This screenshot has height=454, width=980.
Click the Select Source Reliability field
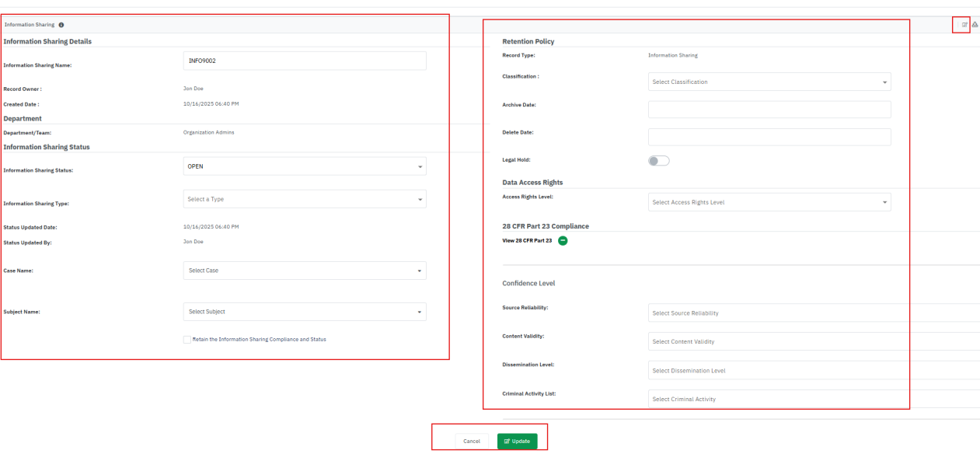pyautogui.click(x=777, y=313)
